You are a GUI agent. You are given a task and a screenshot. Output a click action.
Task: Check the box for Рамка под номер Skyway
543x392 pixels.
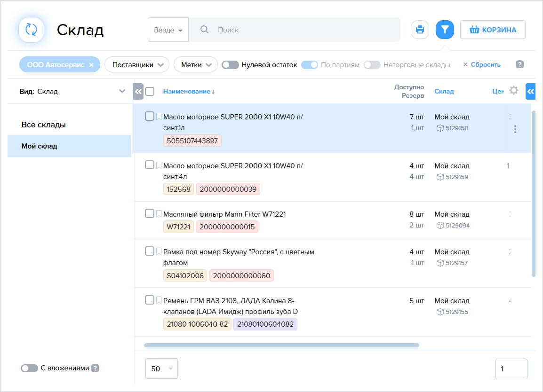pos(150,251)
